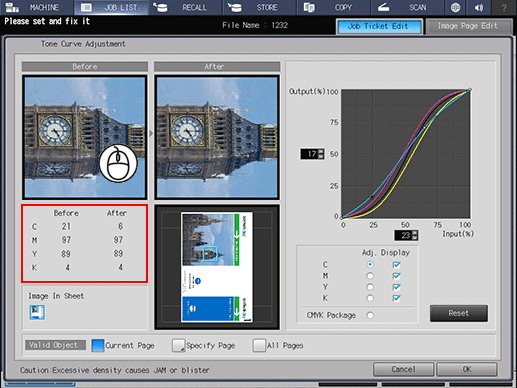Step the Input percent value spinner
The width and height of the screenshot is (517, 388).
coord(415,235)
